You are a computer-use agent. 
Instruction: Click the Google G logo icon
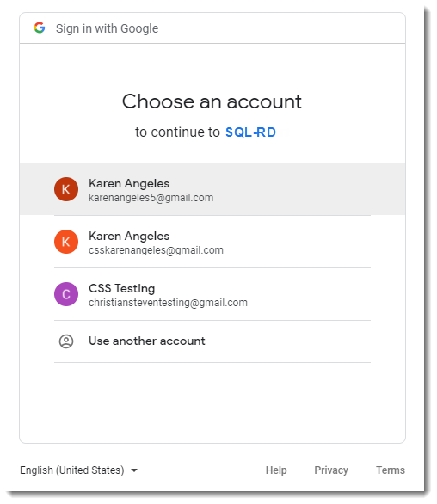(40, 28)
